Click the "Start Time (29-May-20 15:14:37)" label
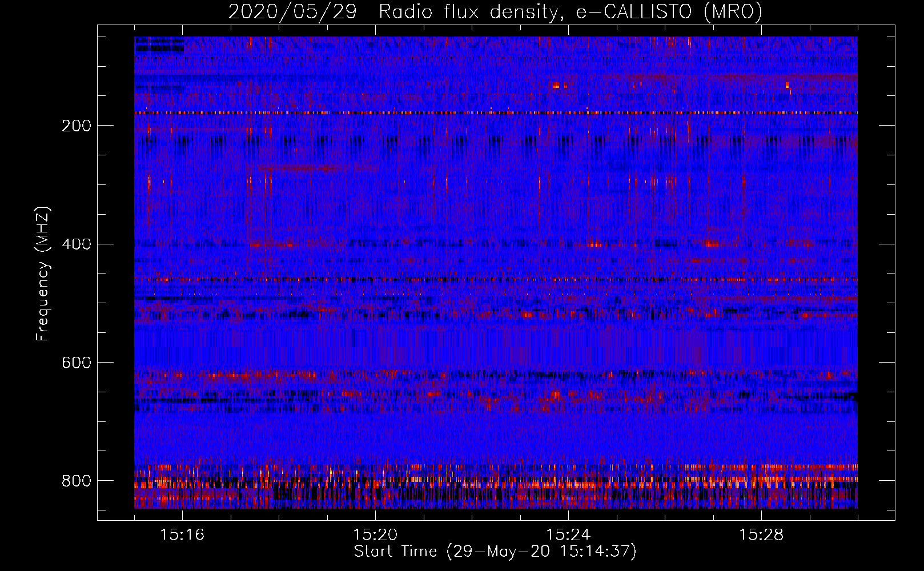This screenshot has height=571, width=924. tap(495, 552)
